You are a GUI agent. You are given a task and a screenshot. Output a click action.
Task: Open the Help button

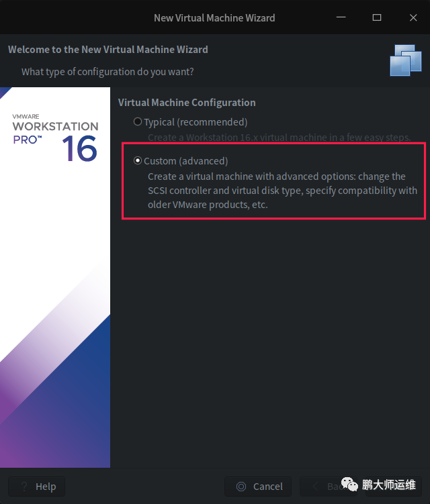click(x=37, y=487)
